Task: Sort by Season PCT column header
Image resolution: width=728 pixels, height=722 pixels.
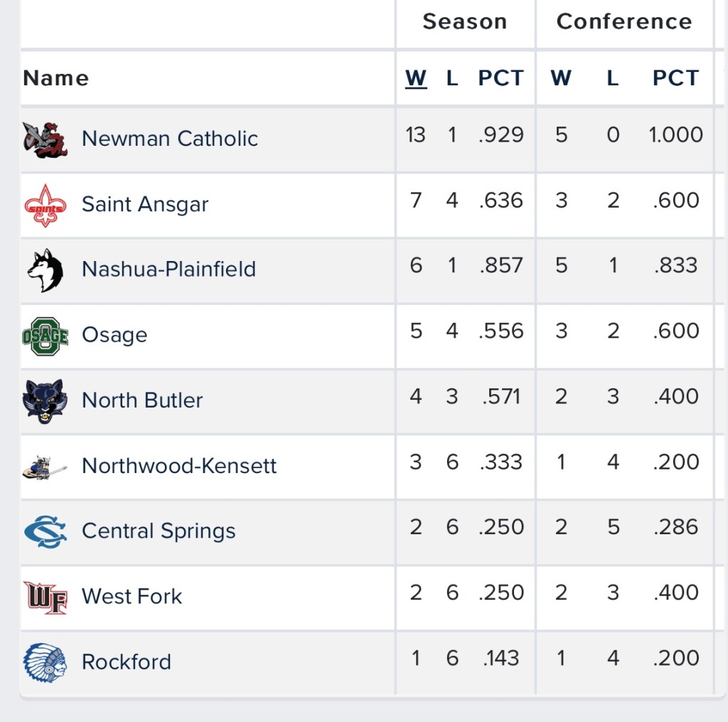Action: pyautogui.click(x=500, y=78)
